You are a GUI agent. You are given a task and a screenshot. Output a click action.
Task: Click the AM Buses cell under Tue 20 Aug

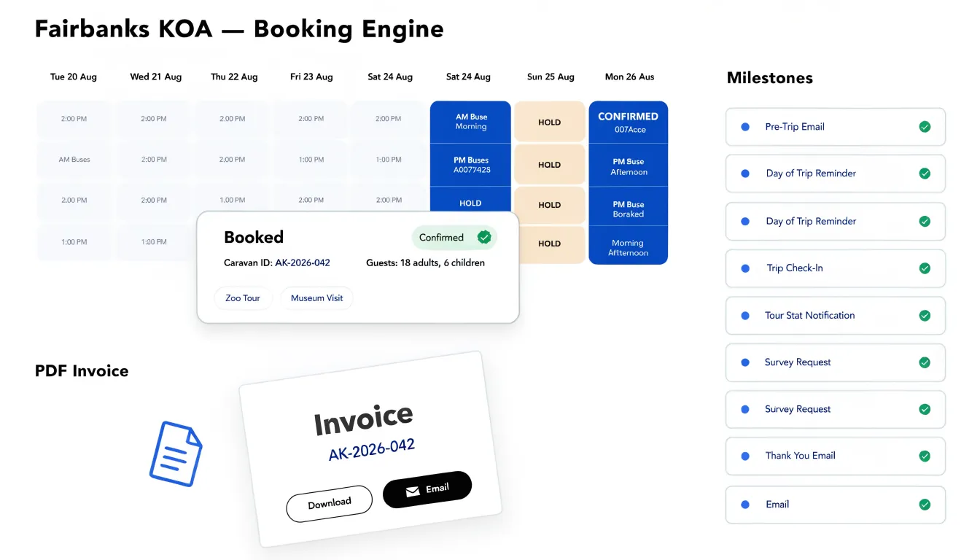tap(74, 160)
